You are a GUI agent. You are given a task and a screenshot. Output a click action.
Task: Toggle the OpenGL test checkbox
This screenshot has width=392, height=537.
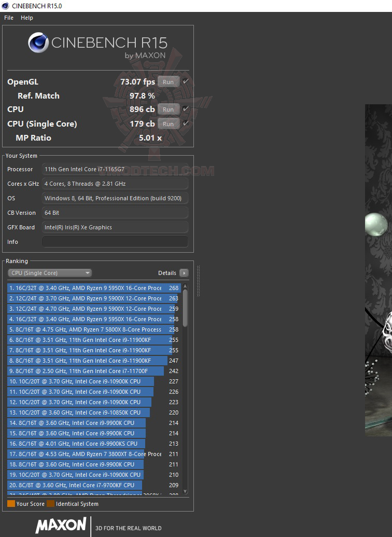click(186, 81)
